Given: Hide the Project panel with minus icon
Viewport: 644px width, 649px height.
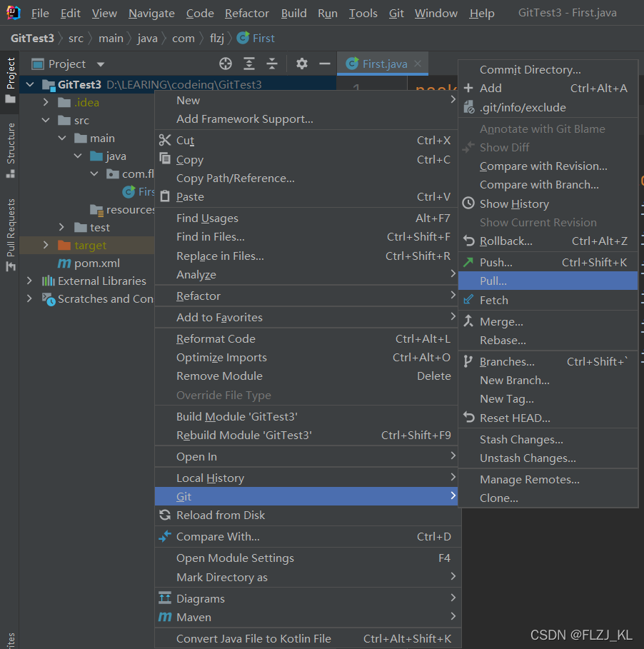Looking at the screenshot, I should pos(325,64).
